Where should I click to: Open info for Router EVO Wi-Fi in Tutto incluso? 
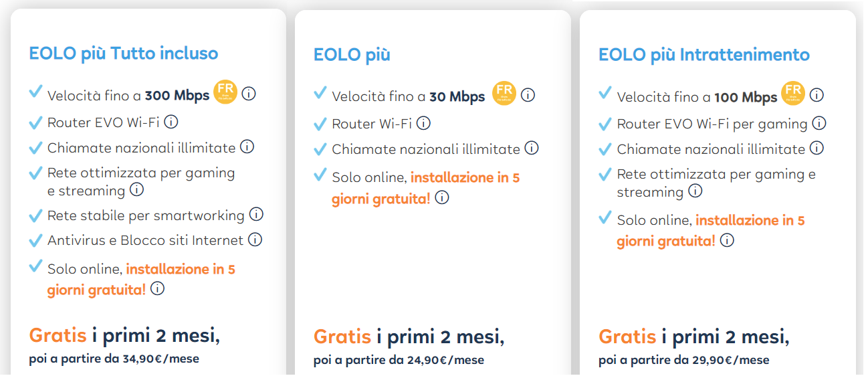(171, 122)
